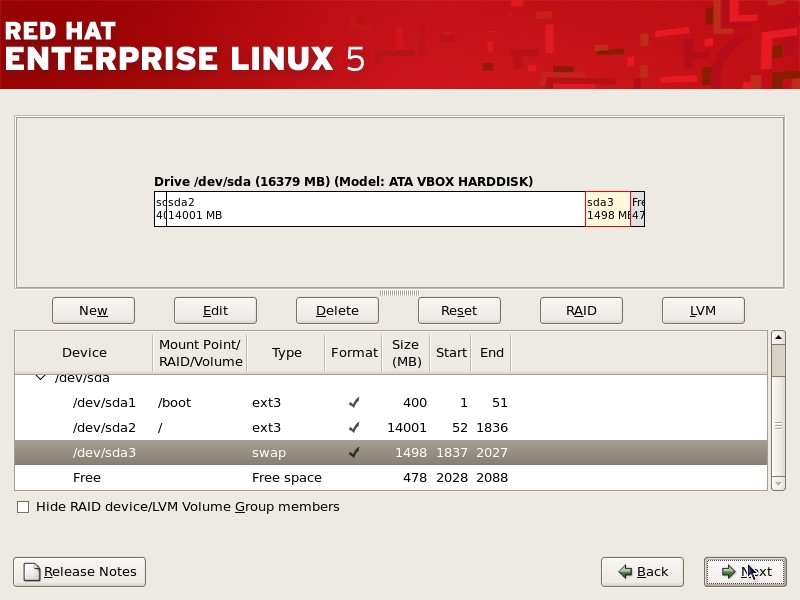Click the New partition button
Screen dimensions: 800x600
click(93, 310)
